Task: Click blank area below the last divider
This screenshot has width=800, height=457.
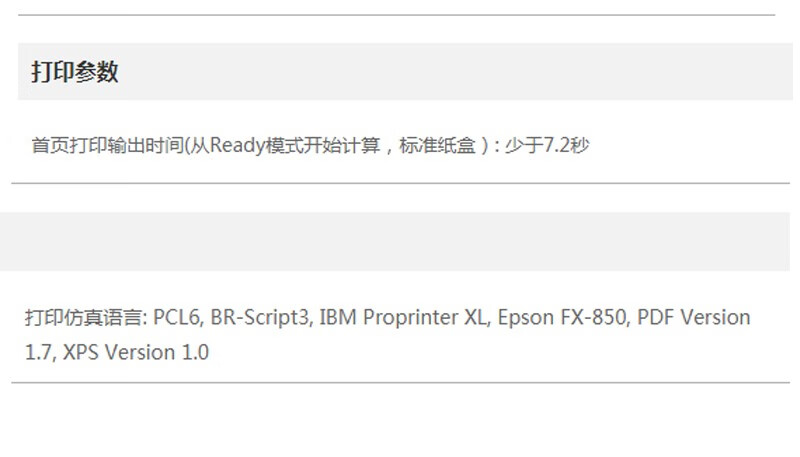Action: (x=400, y=421)
